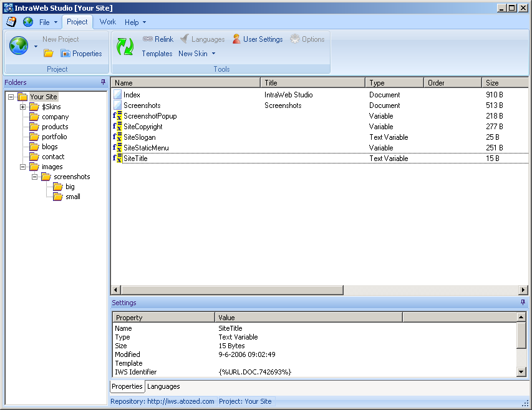Toggle the Settings panel pin

point(523,303)
